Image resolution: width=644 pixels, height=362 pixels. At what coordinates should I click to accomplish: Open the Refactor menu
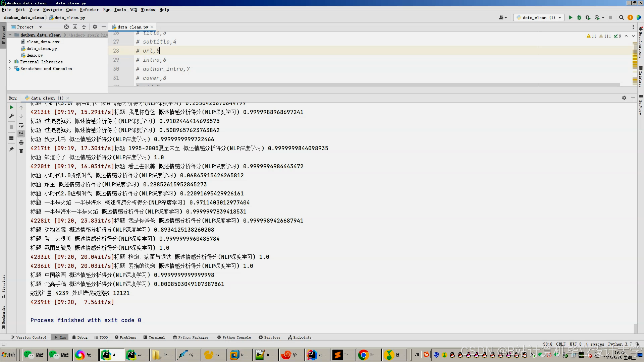[89, 10]
